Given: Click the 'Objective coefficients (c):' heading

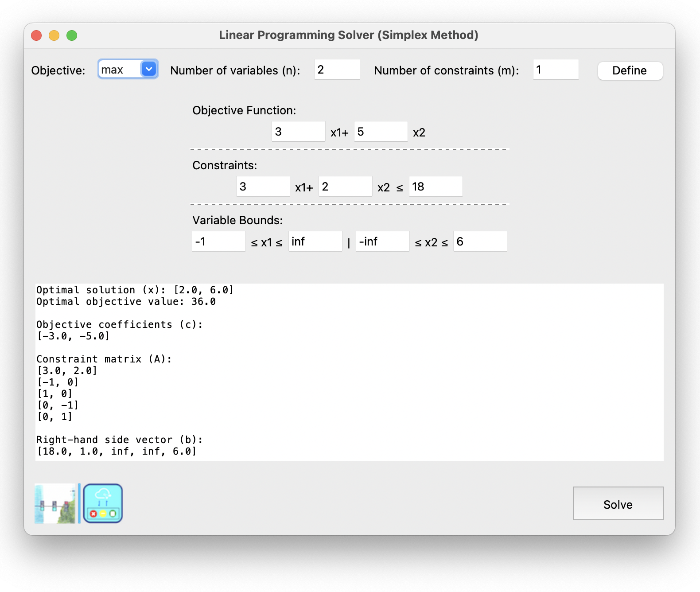Looking at the screenshot, I should [120, 325].
